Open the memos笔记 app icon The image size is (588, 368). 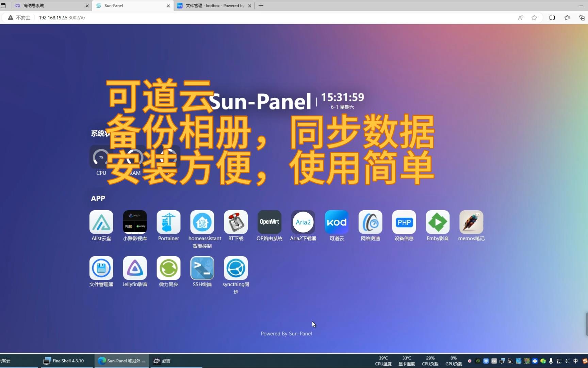[471, 222]
